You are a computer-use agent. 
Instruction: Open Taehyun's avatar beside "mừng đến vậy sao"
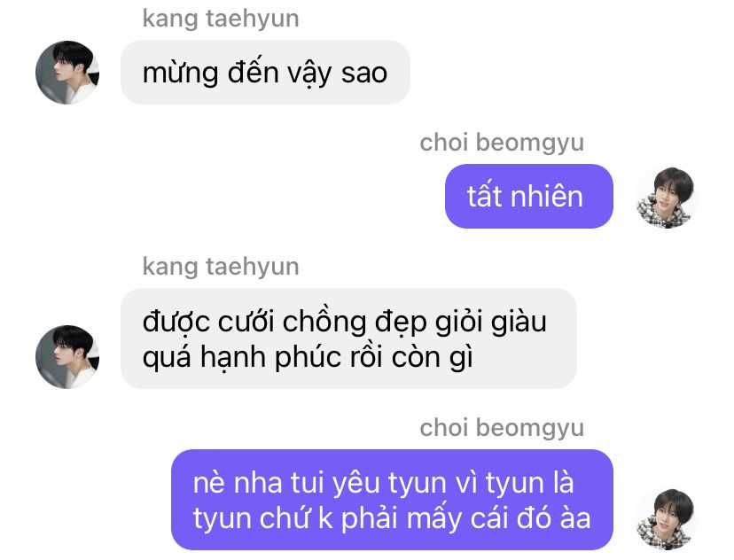click(x=67, y=72)
